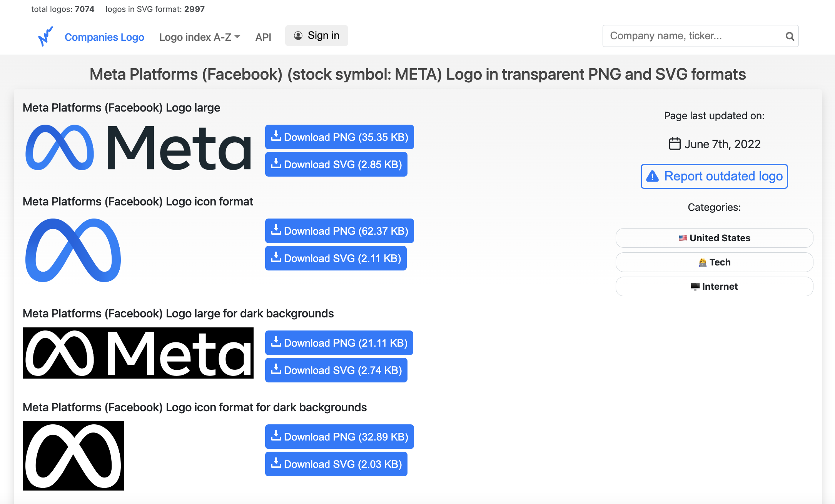
Task: Download icon format PNG (62.37 KB)
Action: point(339,231)
